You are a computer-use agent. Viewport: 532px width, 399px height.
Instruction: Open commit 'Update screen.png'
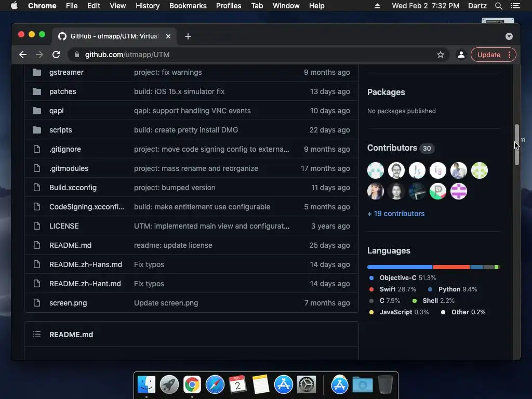pyautogui.click(x=166, y=303)
